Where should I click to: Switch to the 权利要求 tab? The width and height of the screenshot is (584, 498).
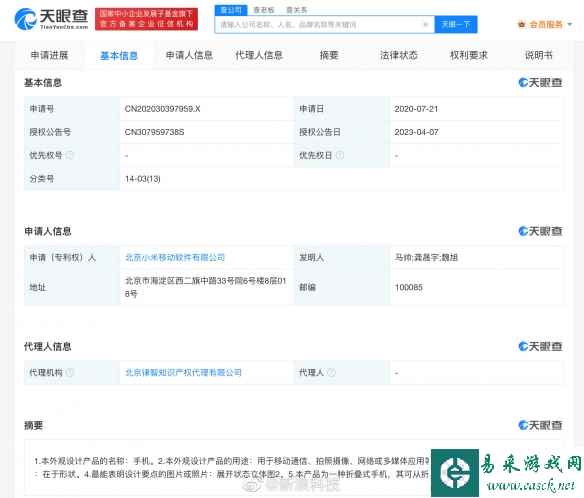click(x=469, y=55)
